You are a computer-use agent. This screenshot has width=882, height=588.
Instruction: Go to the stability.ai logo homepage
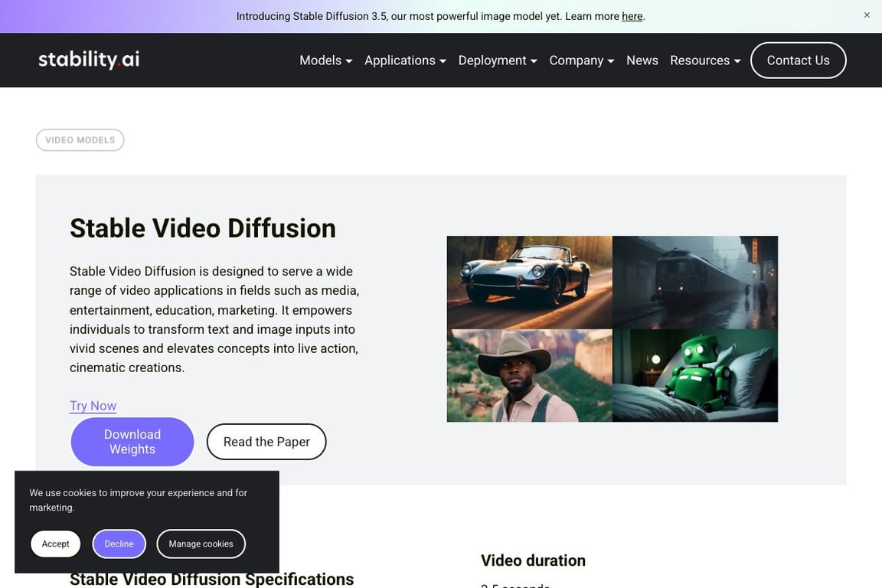click(x=89, y=59)
